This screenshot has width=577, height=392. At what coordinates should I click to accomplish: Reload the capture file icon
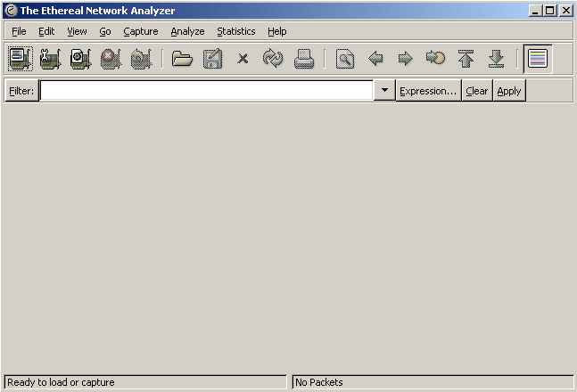tap(273, 59)
